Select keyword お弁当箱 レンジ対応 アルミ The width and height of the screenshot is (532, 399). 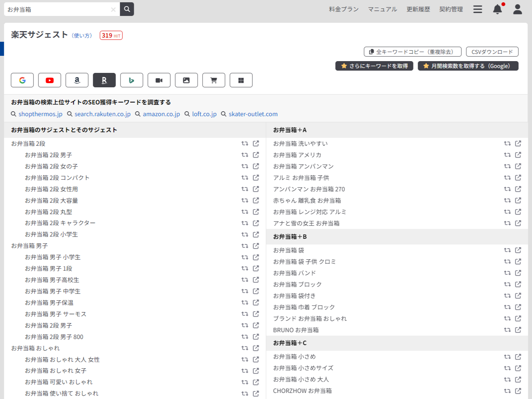click(310, 212)
